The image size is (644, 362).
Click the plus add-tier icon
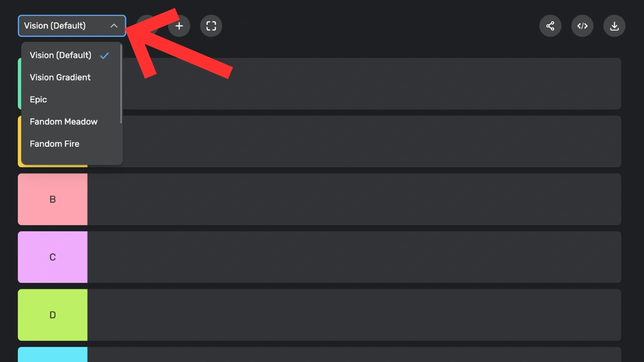179,26
